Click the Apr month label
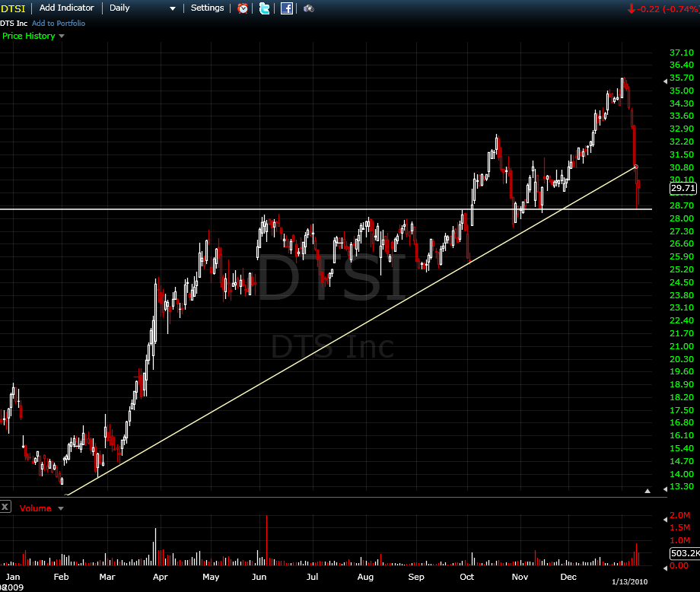 point(161,577)
